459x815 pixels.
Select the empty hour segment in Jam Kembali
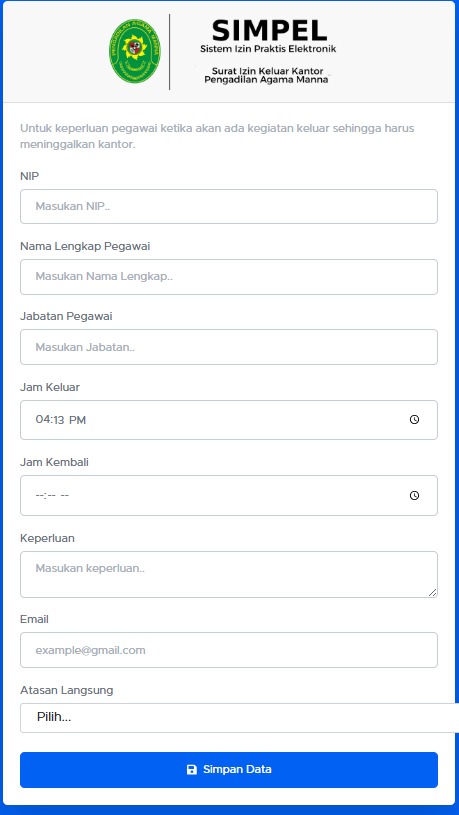(40, 495)
